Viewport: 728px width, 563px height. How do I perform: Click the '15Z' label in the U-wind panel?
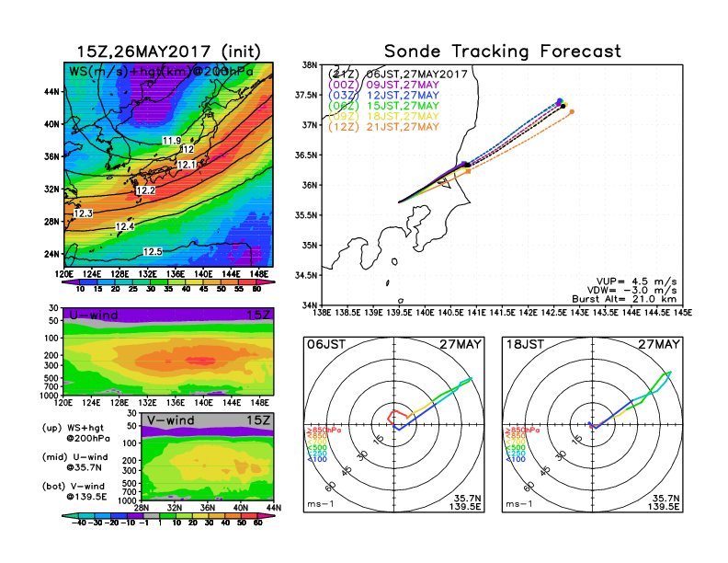(257, 315)
